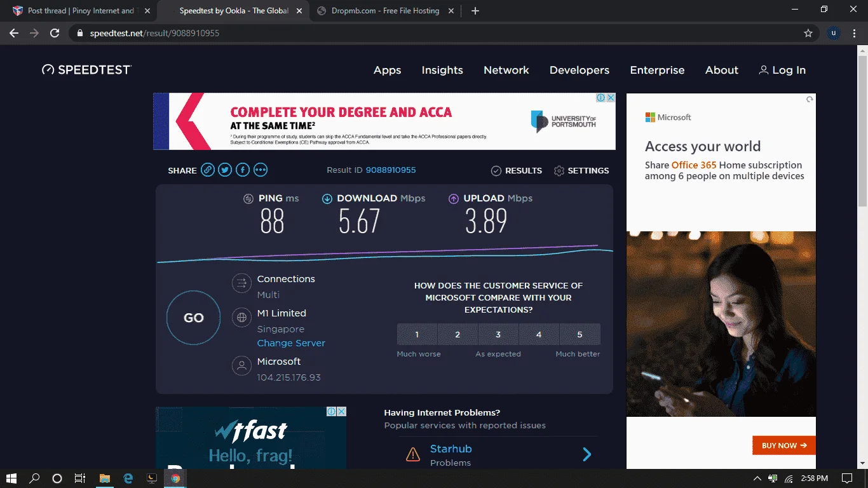Rate customer service 4
This screenshot has height=488, width=868.
point(539,334)
